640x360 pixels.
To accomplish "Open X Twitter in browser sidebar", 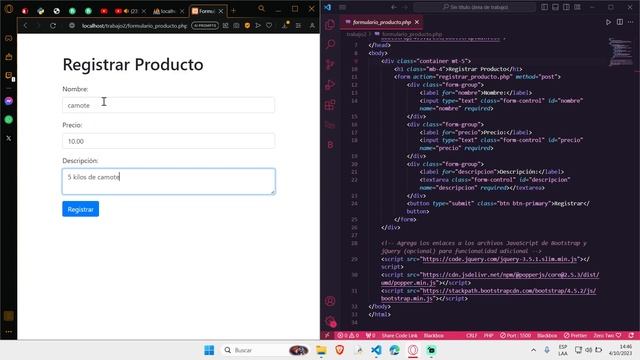I will (9, 138).
